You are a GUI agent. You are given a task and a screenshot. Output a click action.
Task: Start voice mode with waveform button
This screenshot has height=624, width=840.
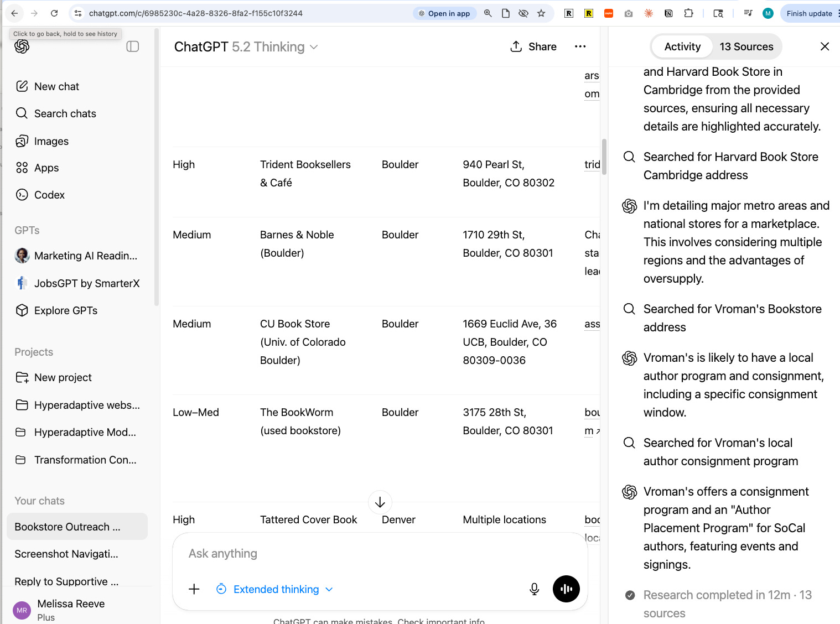566,589
